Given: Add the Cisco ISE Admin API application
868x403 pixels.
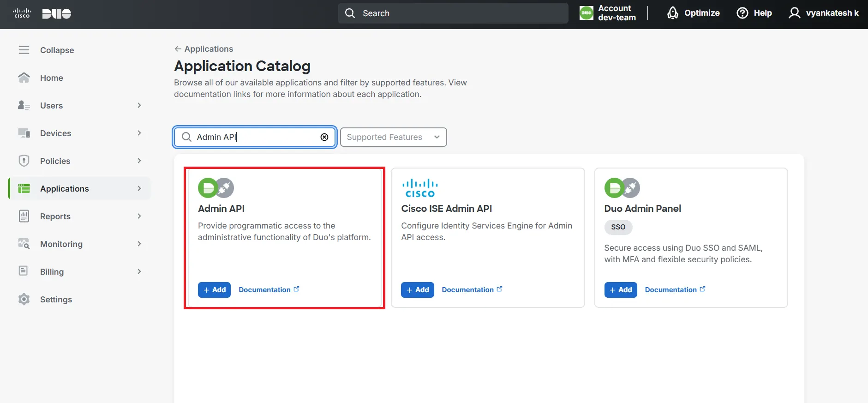Looking at the screenshot, I should pos(418,290).
